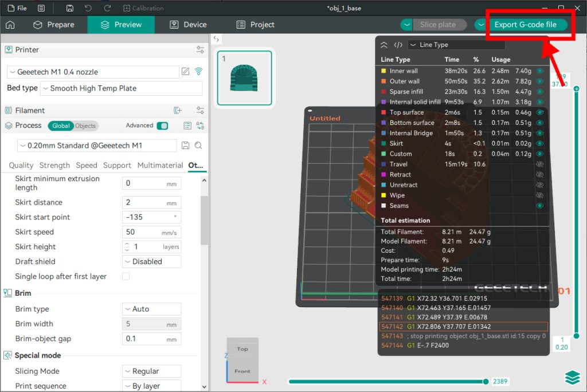Click the Home icon in top bar
The width and height of the screenshot is (587, 392).
(10, 25)
